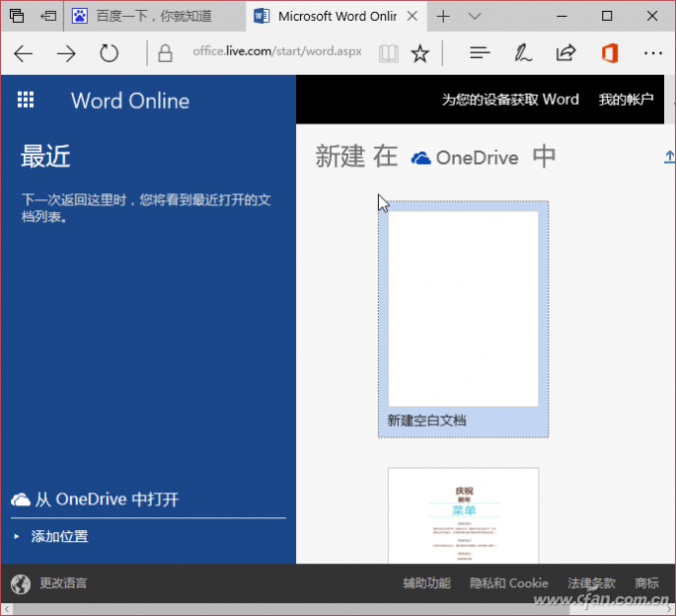The image size is (676, 616).
Task: Open the app launcher grid icon
Action: coord(26,100)
